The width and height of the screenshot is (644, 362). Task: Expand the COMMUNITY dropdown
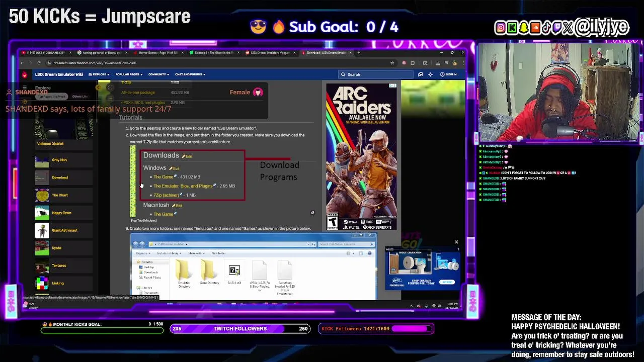(158, 74)
